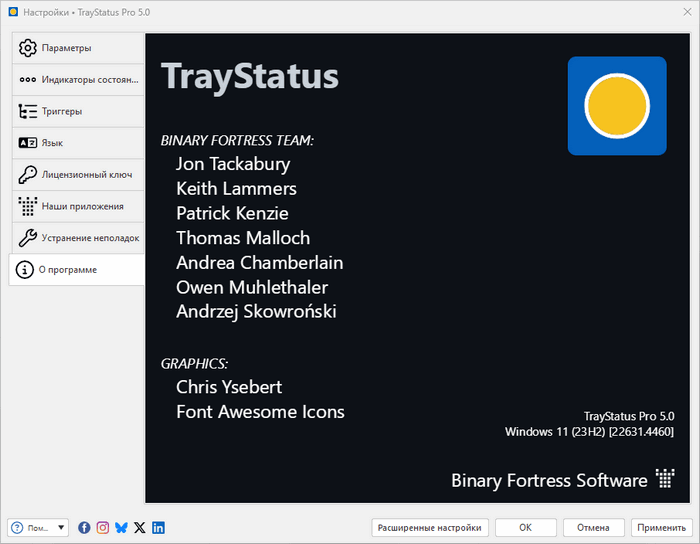Screen dimensions: 700x544
Task: Click the LinkedIn icon
Action: [x=158, y=527]
